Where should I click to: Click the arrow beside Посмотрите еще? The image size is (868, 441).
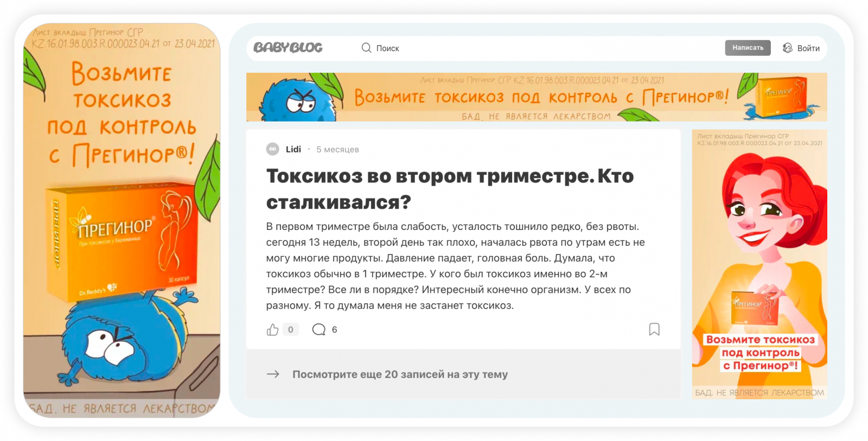(273, 374)
